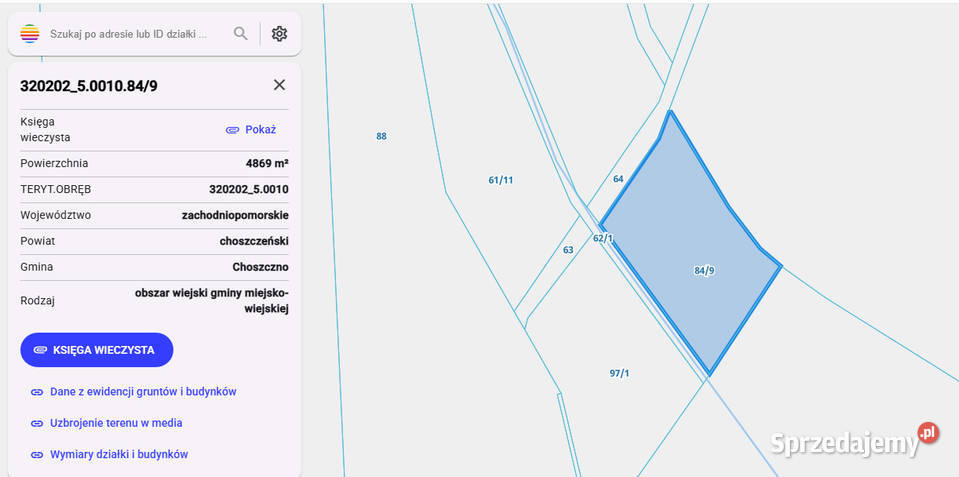The image size is (959, 477).
Task: Open Wymiary działki i budynków link
Action: point(119,454)
